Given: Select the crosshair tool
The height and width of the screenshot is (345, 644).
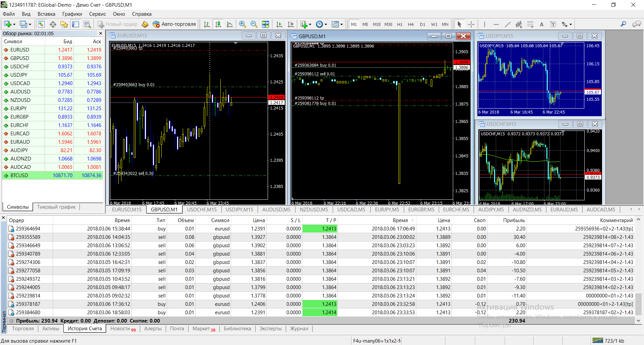Looking at the screenshot, I should point(471,24).
